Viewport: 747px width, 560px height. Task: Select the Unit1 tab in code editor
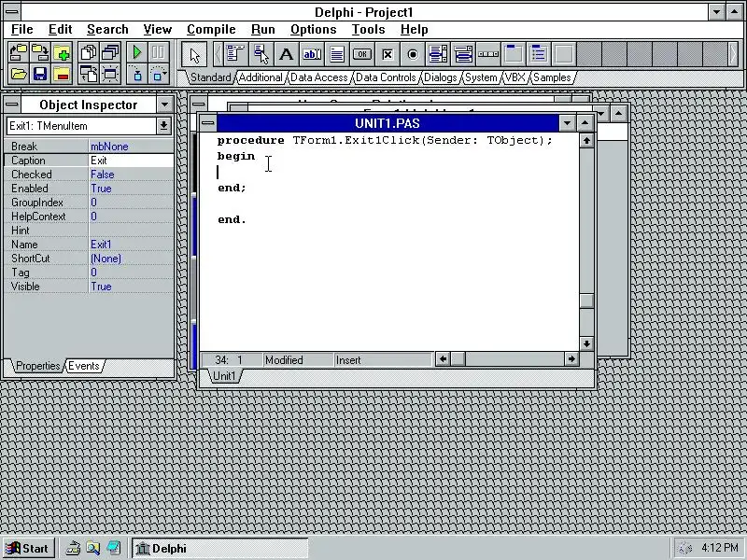(224, 376)
